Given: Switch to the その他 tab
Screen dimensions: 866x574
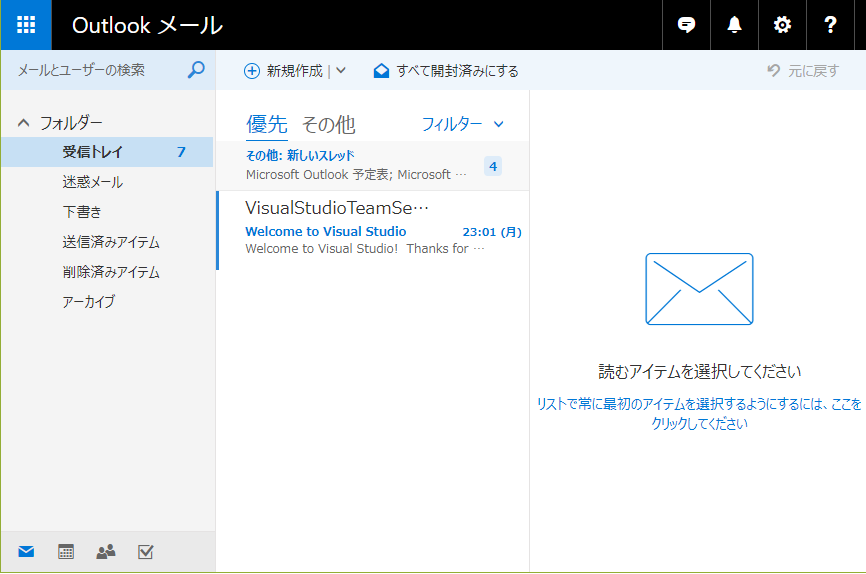Looking at the screenshot, I should coord(328,124).
